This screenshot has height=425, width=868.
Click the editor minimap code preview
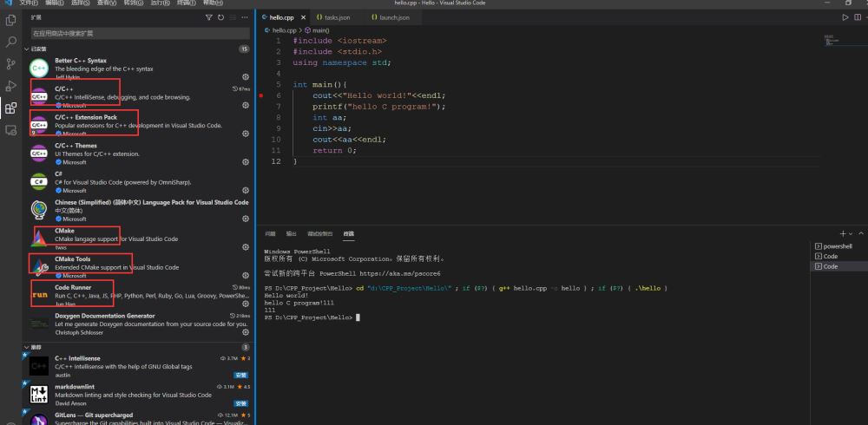[832, 41]
